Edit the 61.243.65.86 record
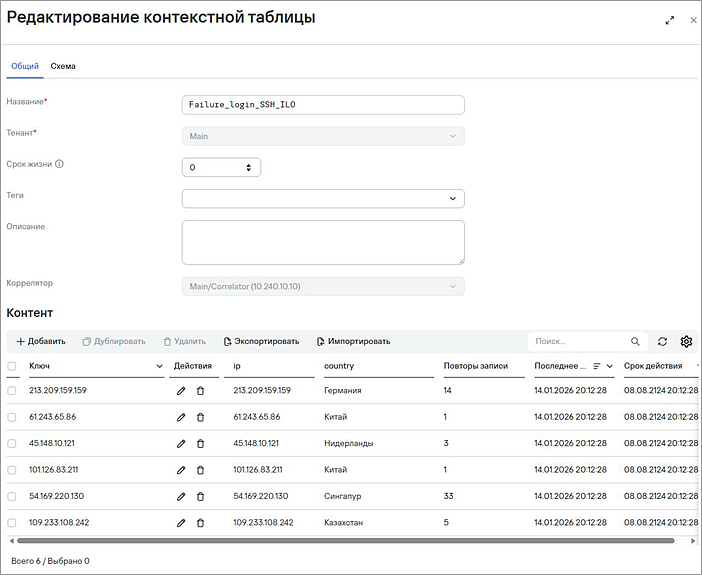702x575 pixels. pyautogui.click(x=181, y=417)
